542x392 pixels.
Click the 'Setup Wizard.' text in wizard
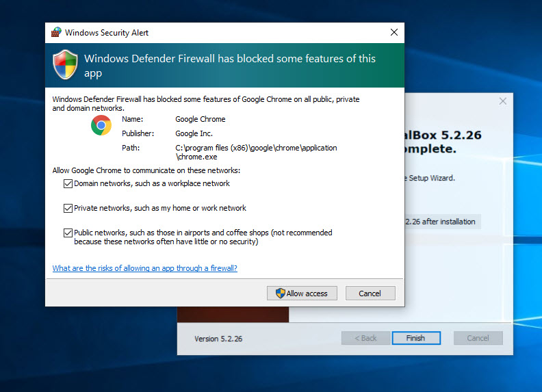[x=432, y=178]
